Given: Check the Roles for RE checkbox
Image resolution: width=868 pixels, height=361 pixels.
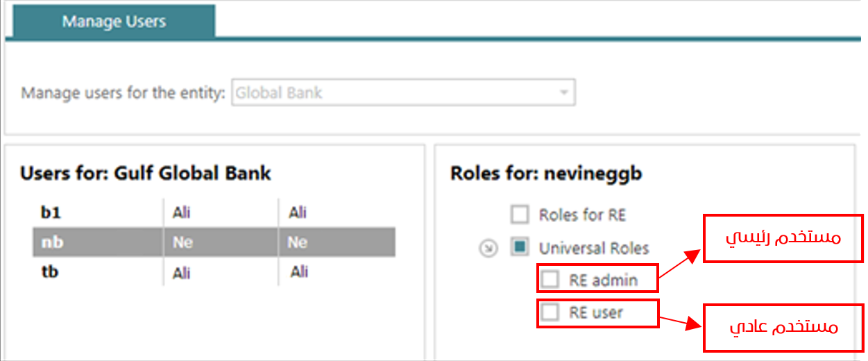Looking at the screenshot, I should click(520, 215).
